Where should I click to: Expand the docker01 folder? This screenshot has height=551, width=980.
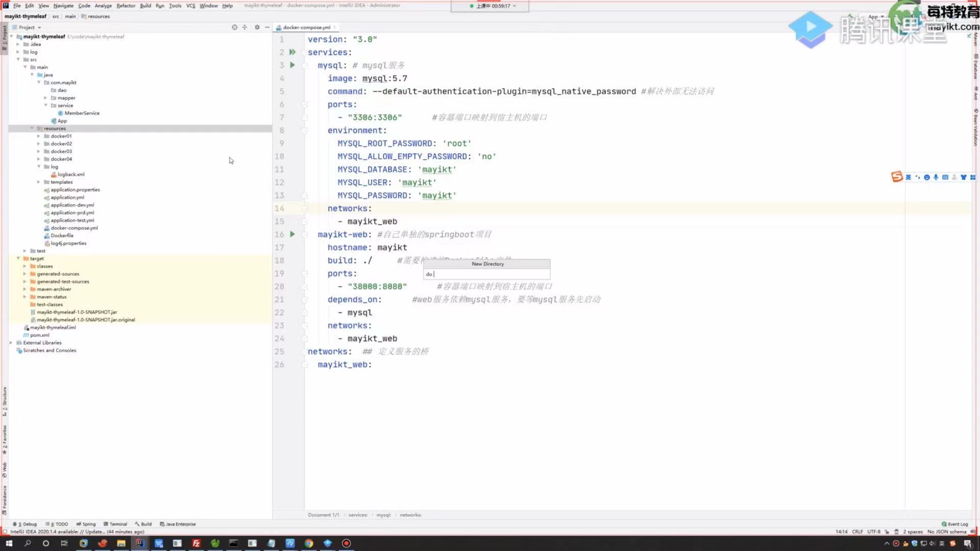click(38, 136)
